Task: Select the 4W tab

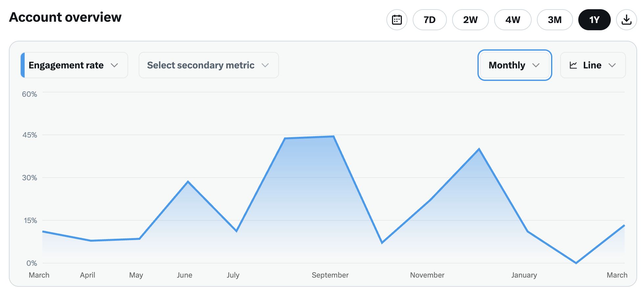Action: point(513,20)
